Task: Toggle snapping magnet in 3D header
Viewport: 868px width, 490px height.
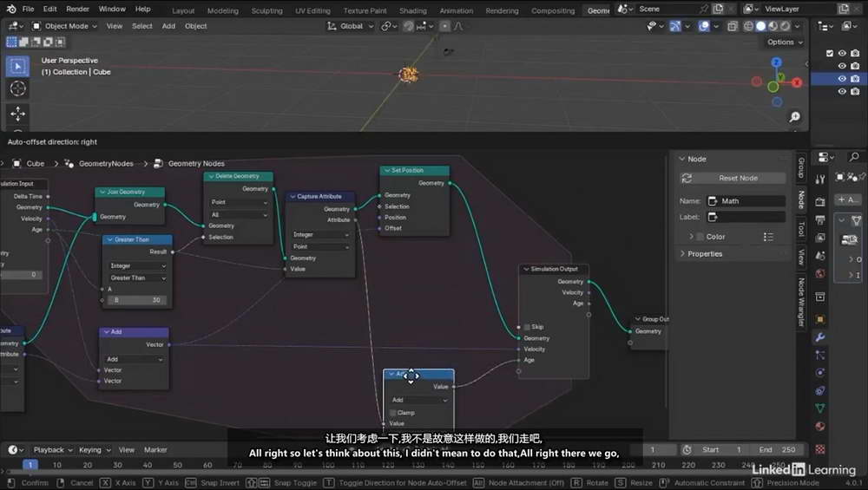Action: [409, 26]
